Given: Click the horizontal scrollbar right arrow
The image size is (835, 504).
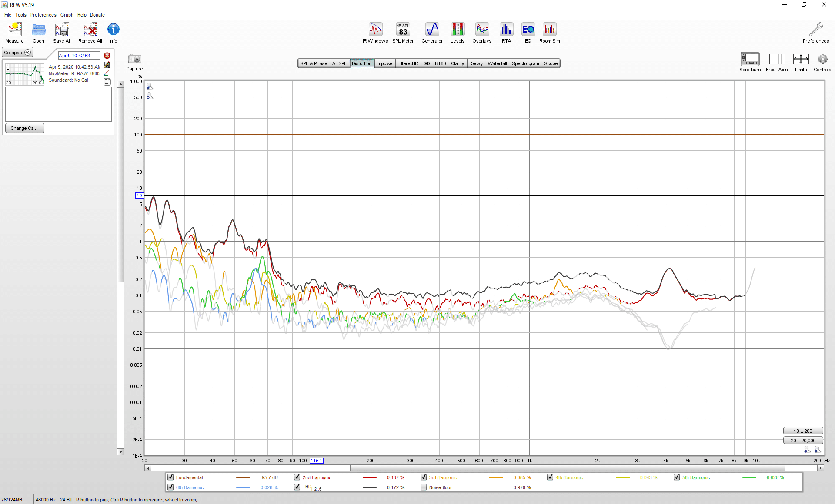Looking at the screenshot, I should (x=821, y=468).
